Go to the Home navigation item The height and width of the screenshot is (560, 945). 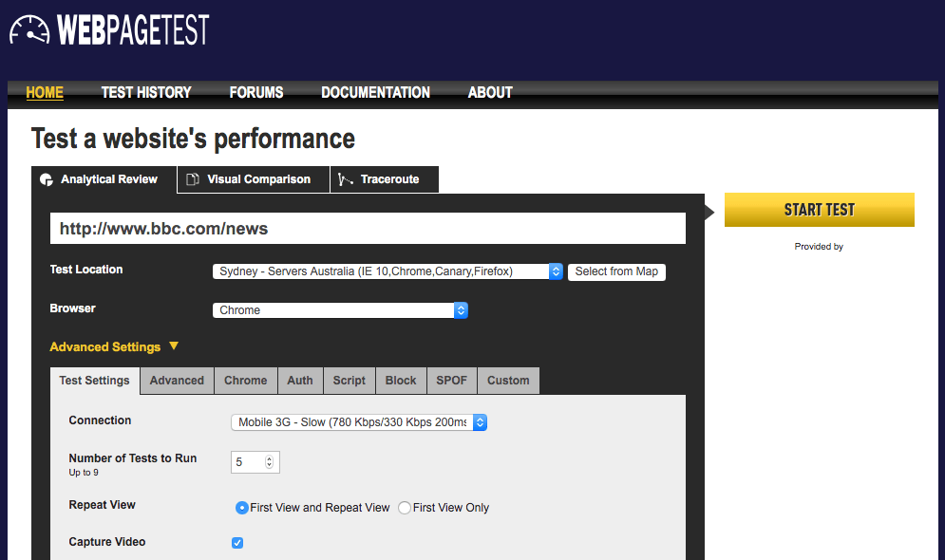click(45, 93)
